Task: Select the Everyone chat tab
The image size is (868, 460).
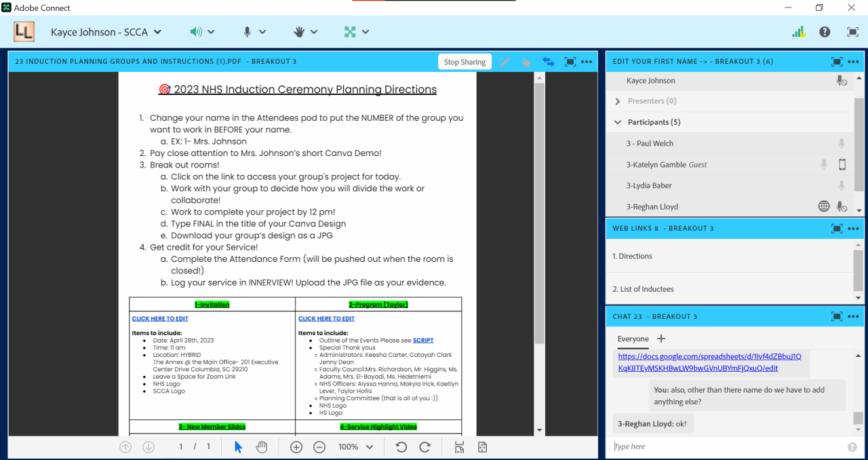Action: pyautogui.click(x=633, y=339)
